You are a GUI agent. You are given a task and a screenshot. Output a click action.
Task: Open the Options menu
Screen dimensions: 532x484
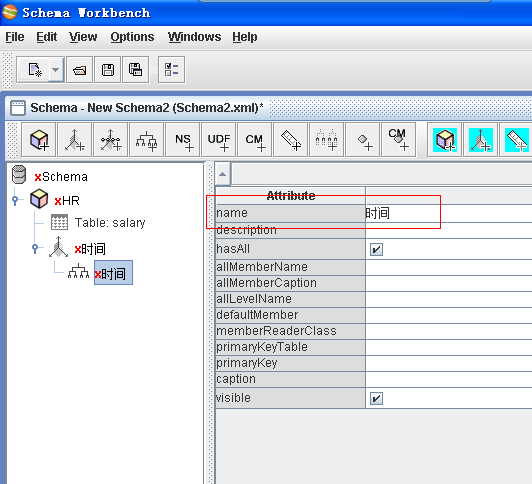132,37
